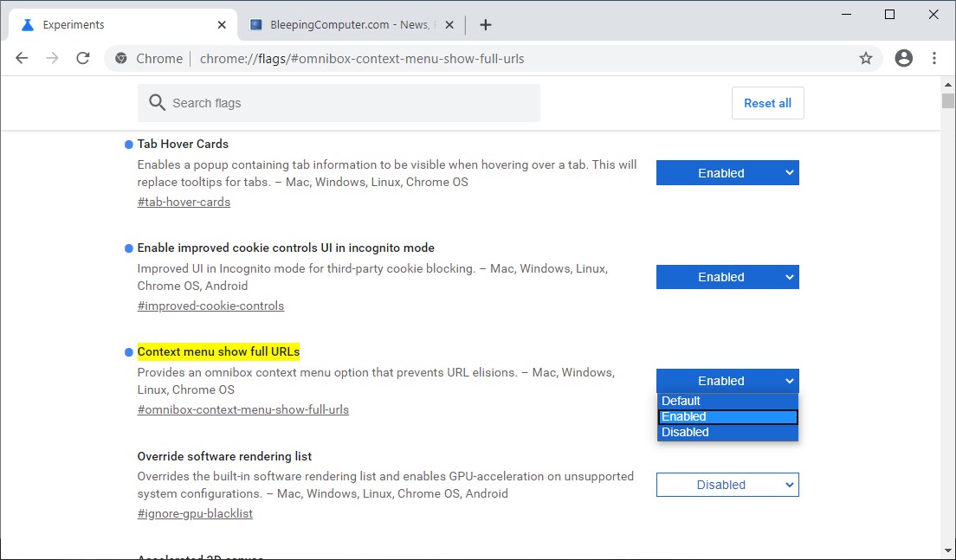Open the Override software rendering list dropdown
Screen dimensions: 956x560
(x=727, y=484)
